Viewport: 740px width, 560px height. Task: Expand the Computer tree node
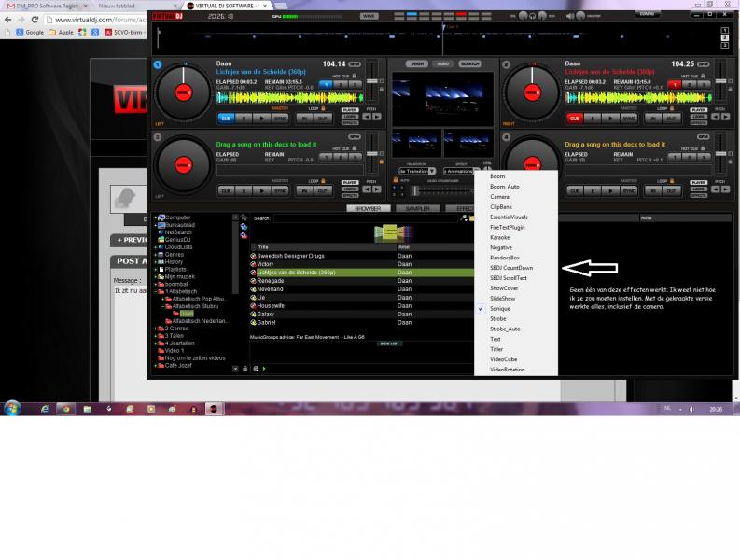155,217
